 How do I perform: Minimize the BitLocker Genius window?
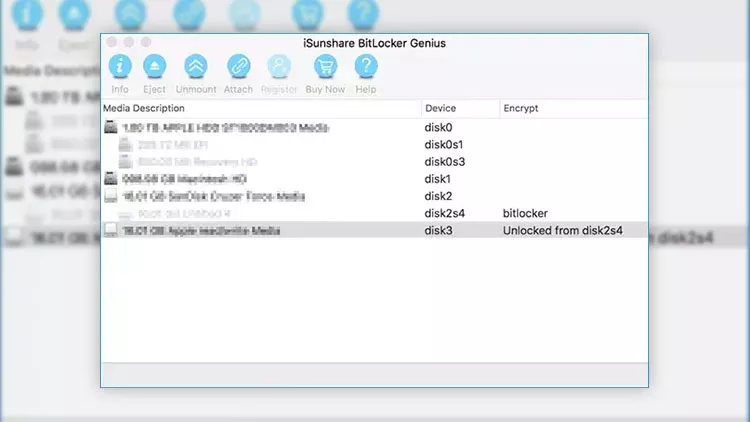[129, 42]
